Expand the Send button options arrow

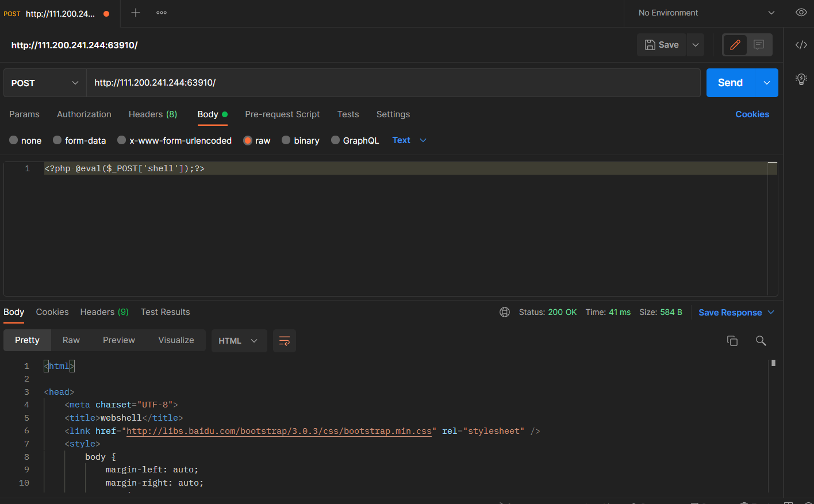click(x=766, y=83)
